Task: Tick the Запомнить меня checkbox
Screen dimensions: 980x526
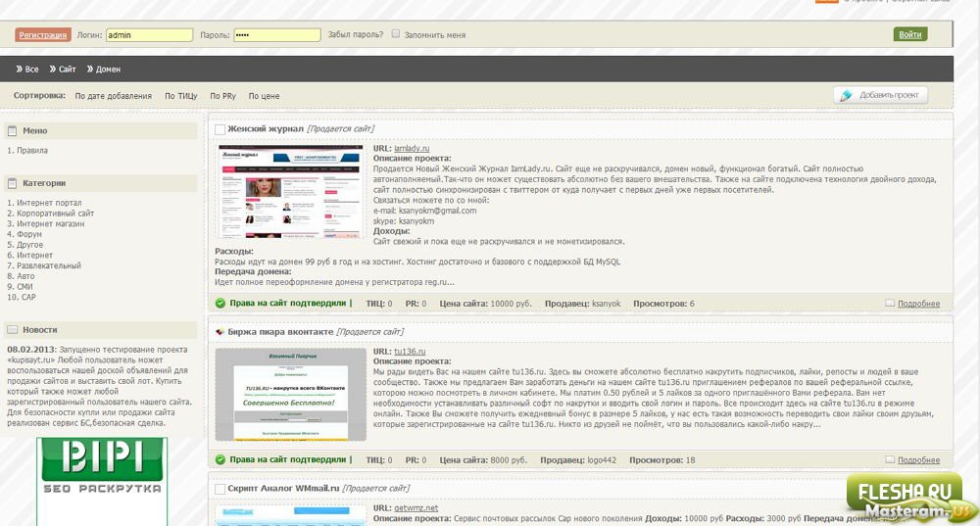Action: point(396,33)
